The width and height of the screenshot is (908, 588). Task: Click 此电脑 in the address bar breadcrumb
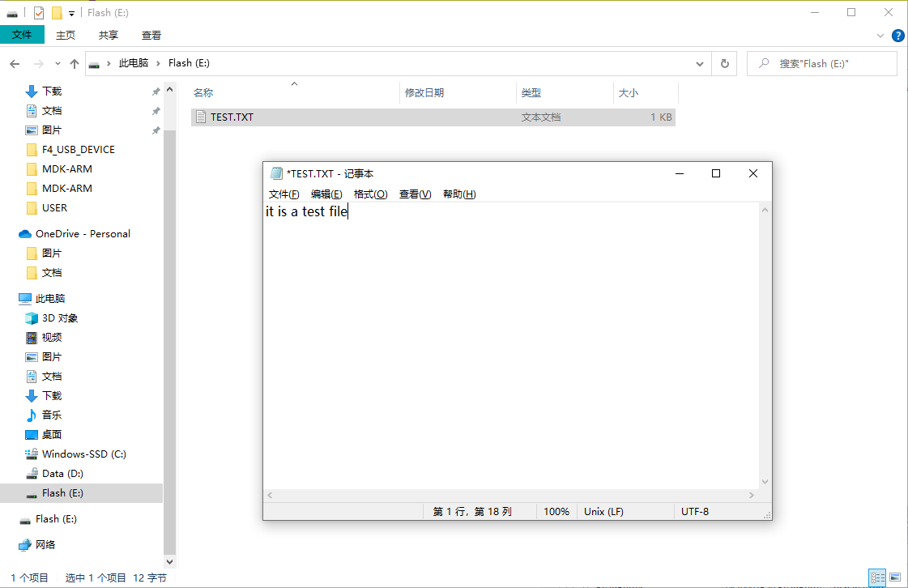134,63
